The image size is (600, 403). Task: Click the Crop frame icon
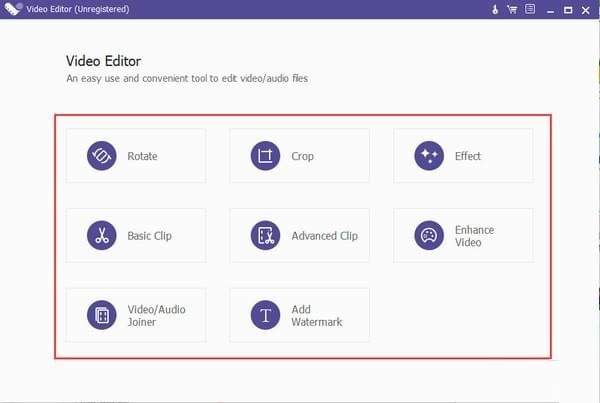coord(265,156)
